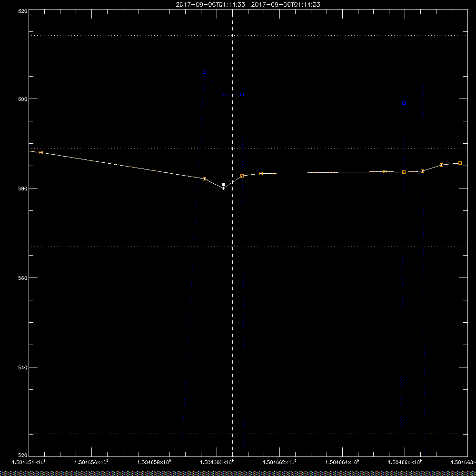Viewport: 476px width, 476px height.
Task: Click the 1.504666×10⁹ x-axis label
Action: [405, 462]
